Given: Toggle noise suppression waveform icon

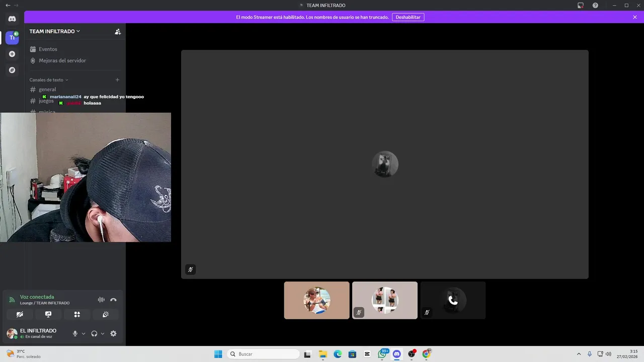Looking at the screenshot, I should pos(101,300).
